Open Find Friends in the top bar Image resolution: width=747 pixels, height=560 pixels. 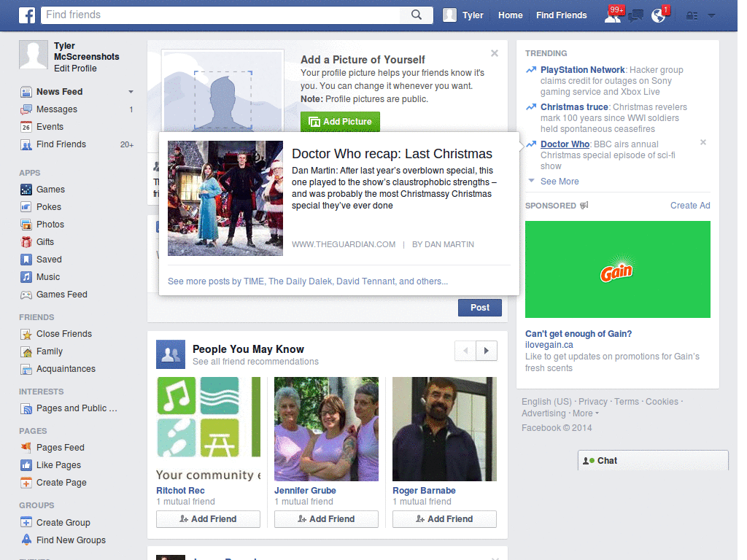561,15
